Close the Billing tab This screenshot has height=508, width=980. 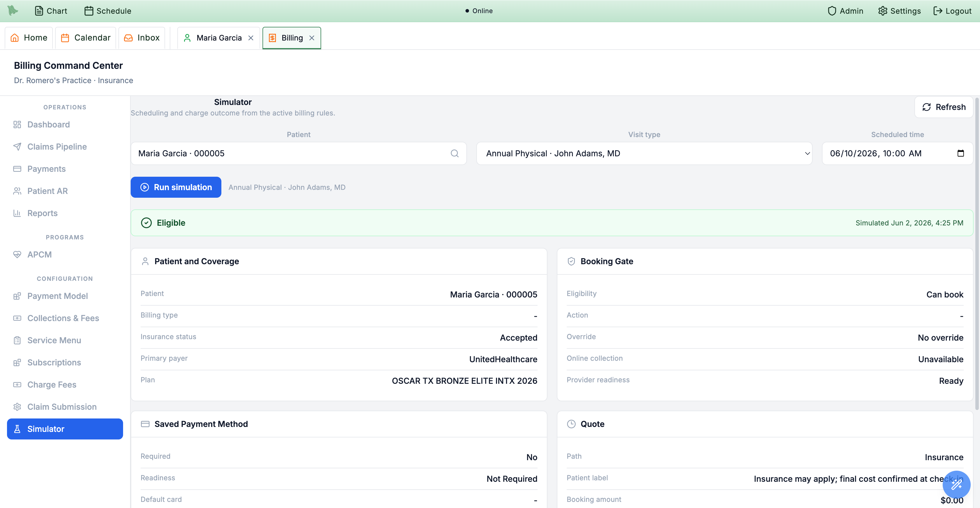pos(311,38)
